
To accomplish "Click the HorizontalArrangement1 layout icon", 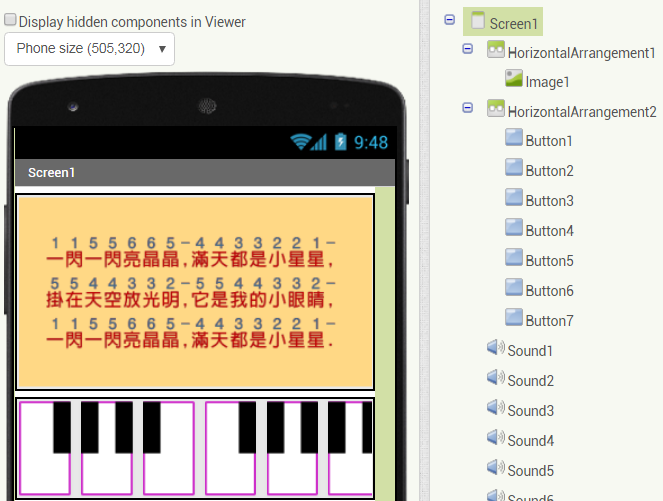I will coord(496,49).
